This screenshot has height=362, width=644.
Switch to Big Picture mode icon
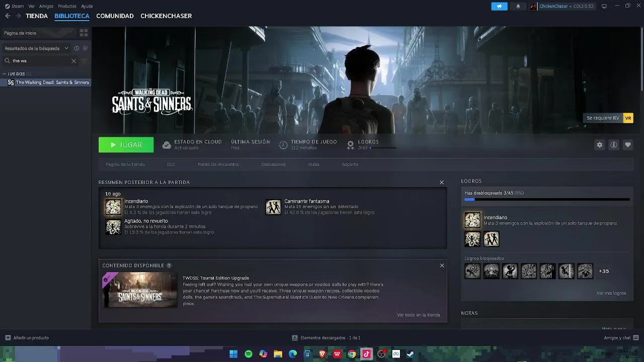pyautogui.click(x=604, y=6)
